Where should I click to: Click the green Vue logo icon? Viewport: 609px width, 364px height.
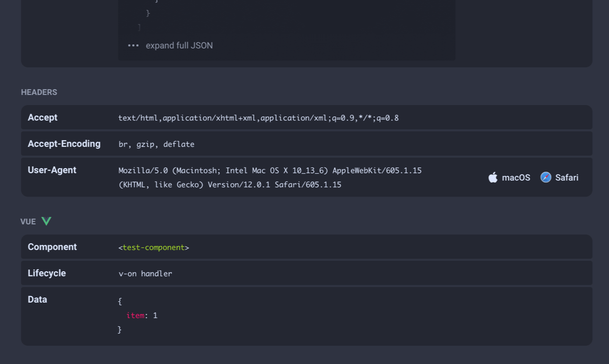click(46, 221)
